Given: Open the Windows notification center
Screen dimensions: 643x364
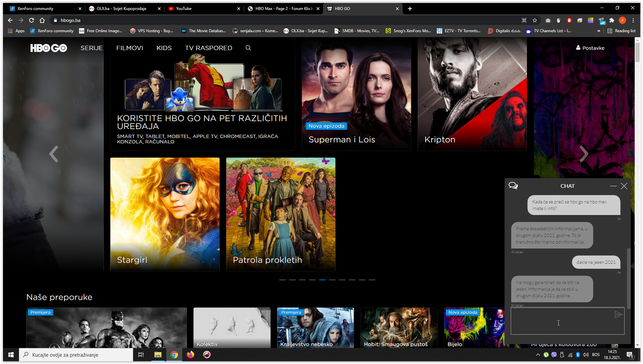Looking at the screenshot, I should coord(629,355).
